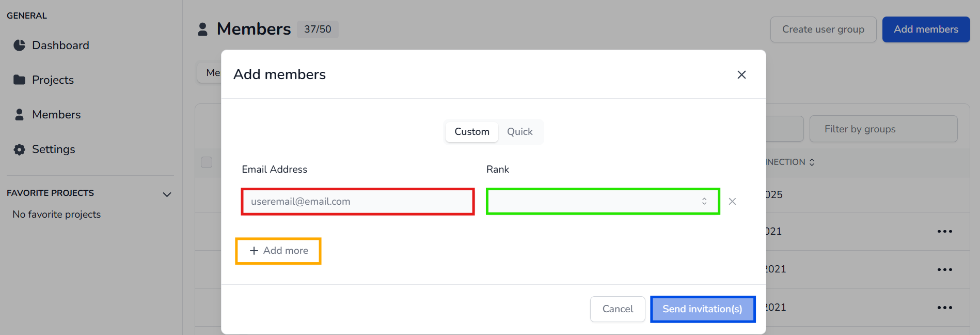Open the Filter by groups dropdown

[883, 129]
